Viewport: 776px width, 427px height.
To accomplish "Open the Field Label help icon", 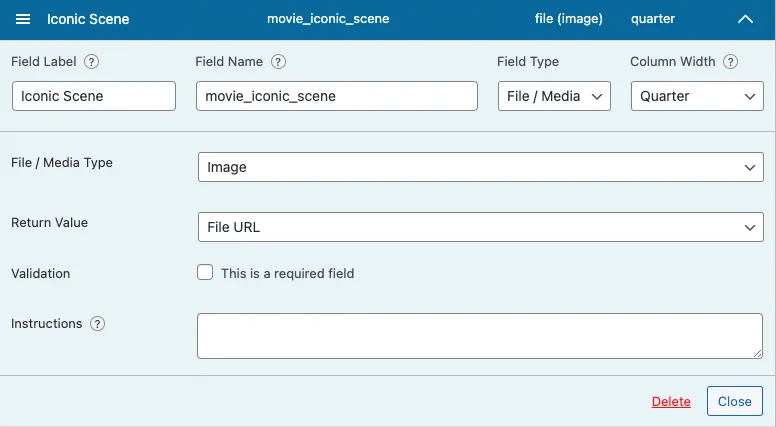I will [x=91, y=62].
